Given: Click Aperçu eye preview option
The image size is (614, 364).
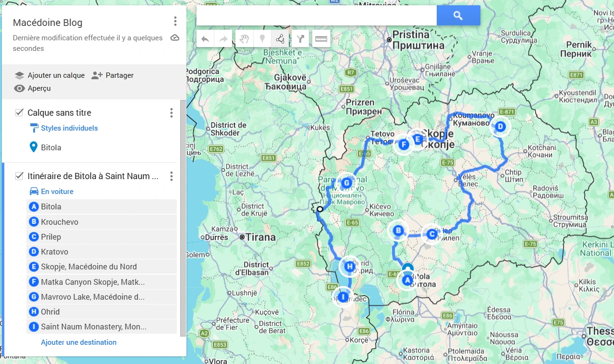Looking at the screenshot, I should pyautogui.click(x=33, y=88).
